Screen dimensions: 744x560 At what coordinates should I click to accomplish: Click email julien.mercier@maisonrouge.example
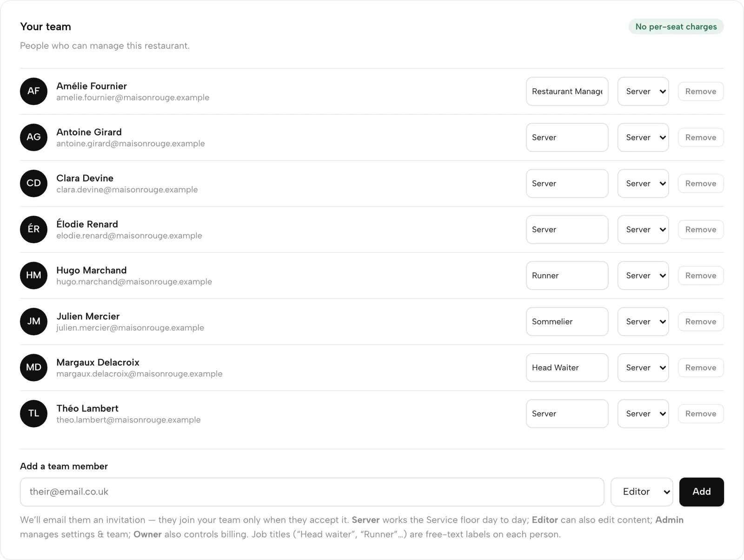coord(130,328)
